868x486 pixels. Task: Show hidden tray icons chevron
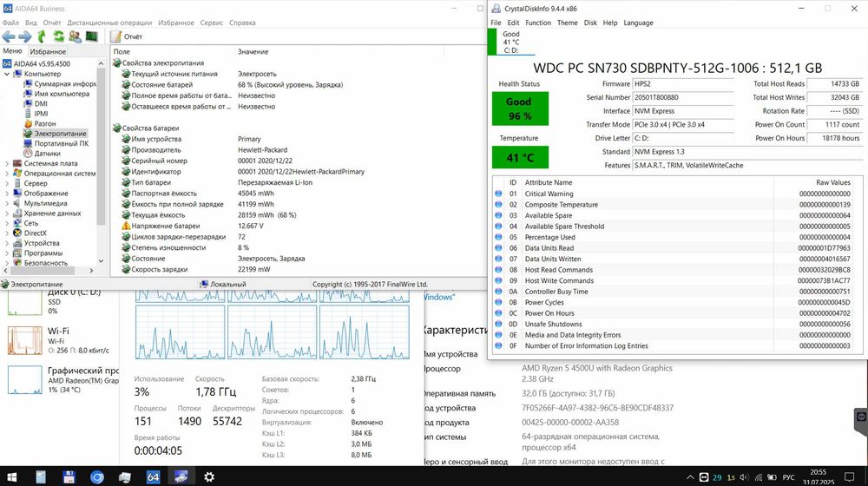click(x=690, y=477)
